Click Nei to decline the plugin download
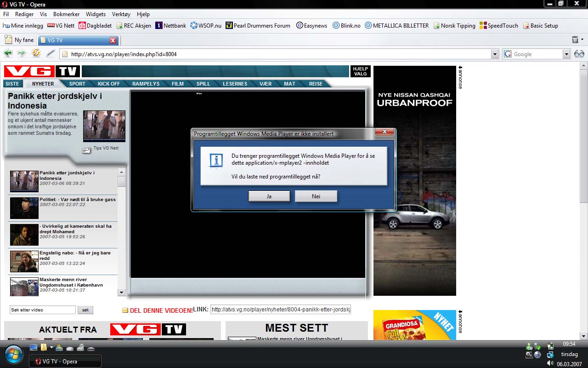This screenshot has height=368, width=588. (x=316, y=196)
